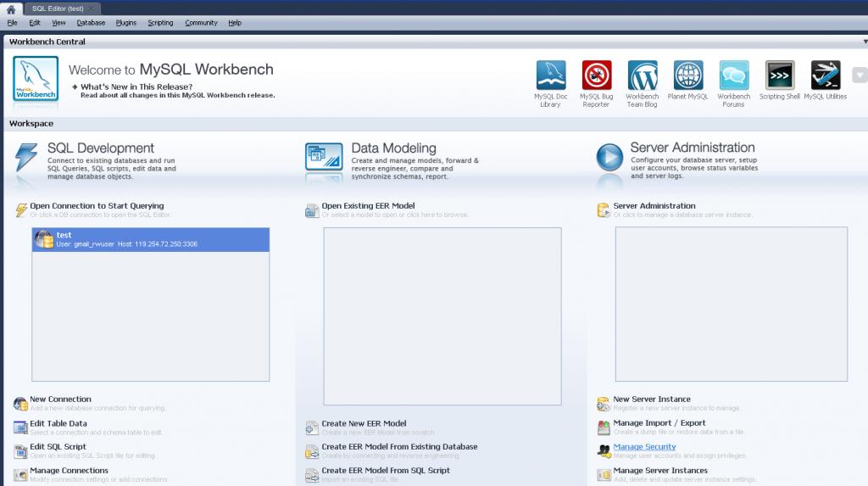Click Create New EER Model

[x=364, y=423]
